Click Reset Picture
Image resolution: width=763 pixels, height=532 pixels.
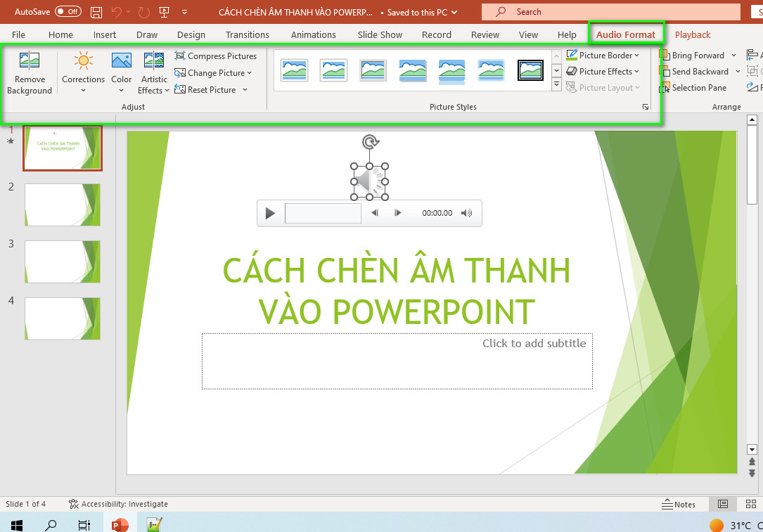click(x=205, y=89)
